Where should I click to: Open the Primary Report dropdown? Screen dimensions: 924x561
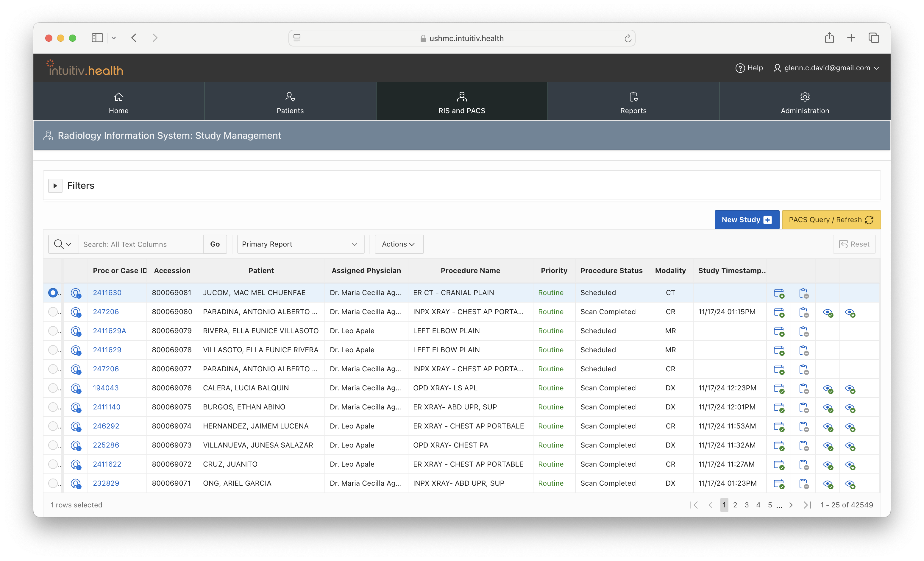300,244
